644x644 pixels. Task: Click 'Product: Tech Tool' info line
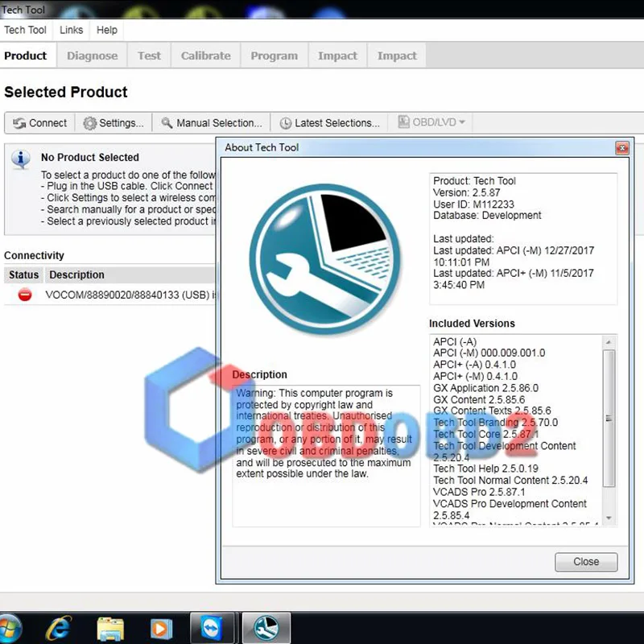474,180
